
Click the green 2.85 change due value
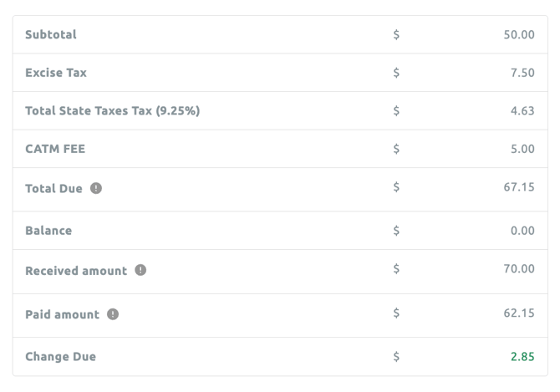(523, 357)
